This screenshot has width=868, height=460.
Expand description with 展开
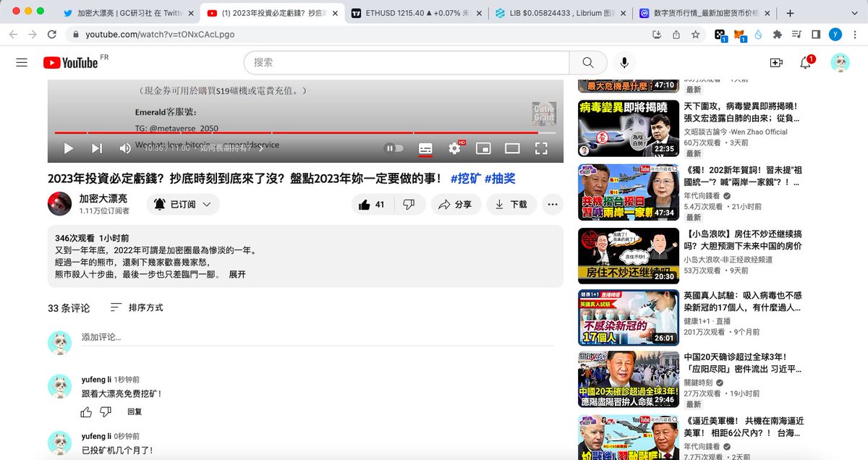237,275
